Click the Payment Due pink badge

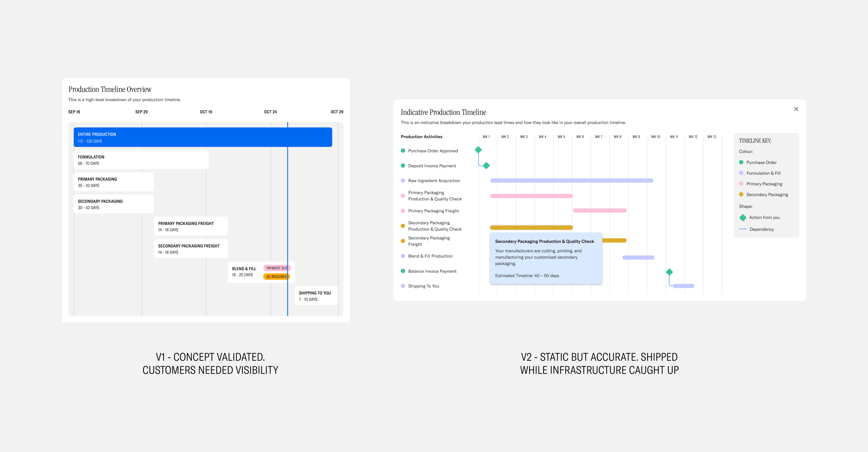coord(276,268)
